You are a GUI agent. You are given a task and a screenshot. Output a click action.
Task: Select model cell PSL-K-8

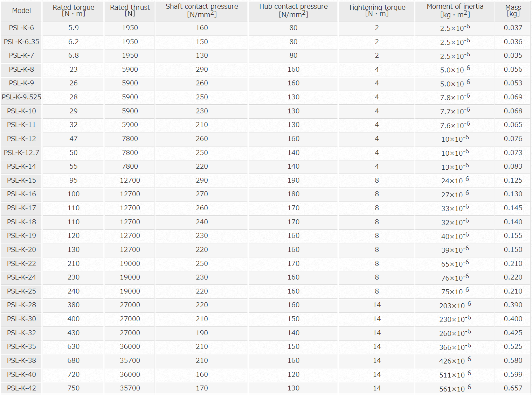pos(21,70)
